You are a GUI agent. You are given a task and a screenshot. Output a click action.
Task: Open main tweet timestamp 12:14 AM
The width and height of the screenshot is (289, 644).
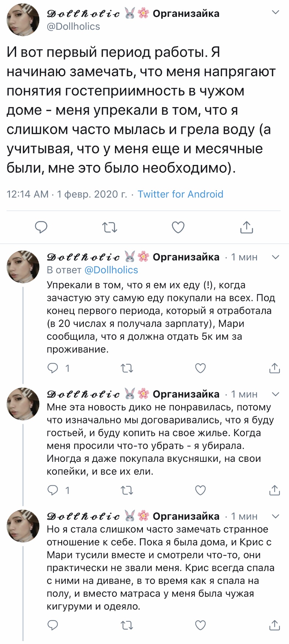tap(27, 194)
